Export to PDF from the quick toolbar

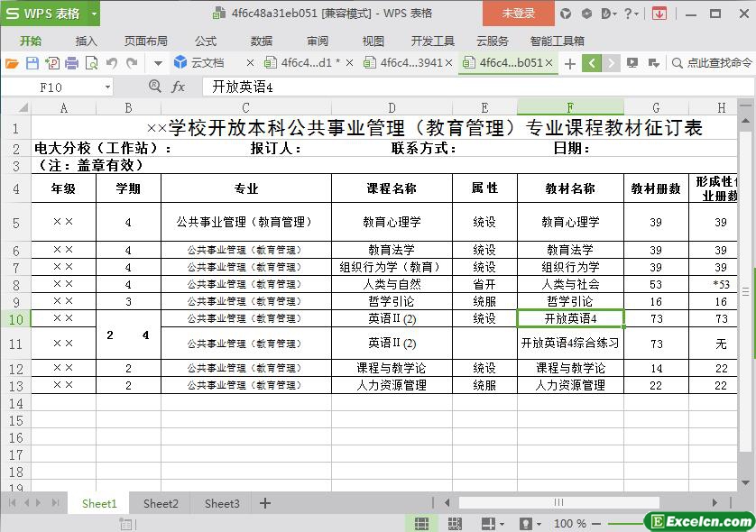tap(52, 63)
